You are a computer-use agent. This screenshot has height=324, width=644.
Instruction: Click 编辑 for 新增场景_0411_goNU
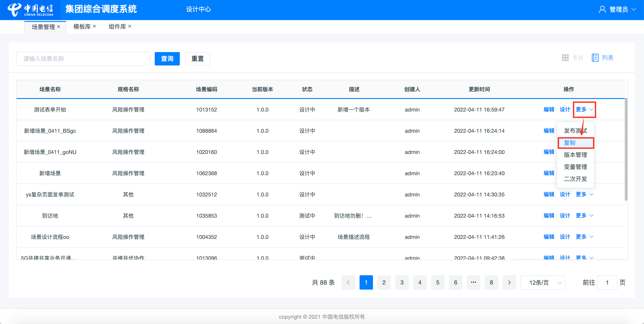pyautogui.click(x=549, y=152)
